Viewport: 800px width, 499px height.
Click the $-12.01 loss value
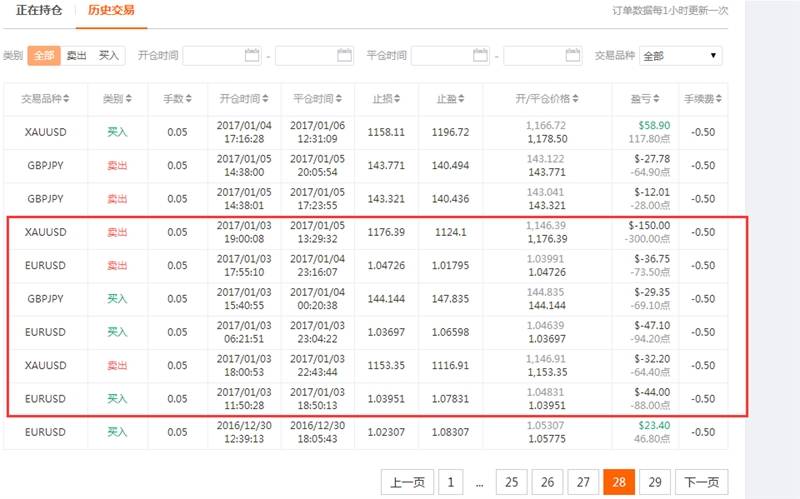(652, 192)
